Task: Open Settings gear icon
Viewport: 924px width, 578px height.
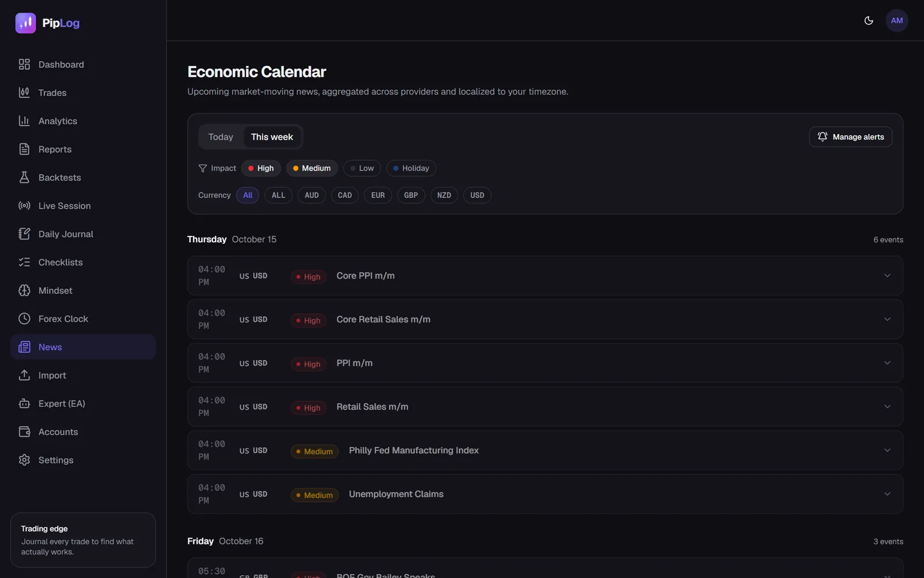Action: pos(24,460)
